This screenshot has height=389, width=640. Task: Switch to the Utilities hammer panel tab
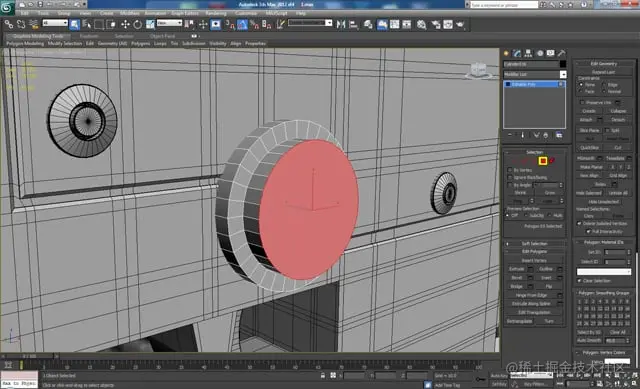[x=562, y=53]
